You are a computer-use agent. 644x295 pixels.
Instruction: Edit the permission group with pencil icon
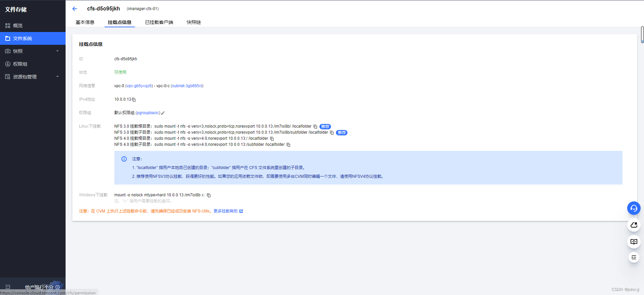[x=163, y=113]
